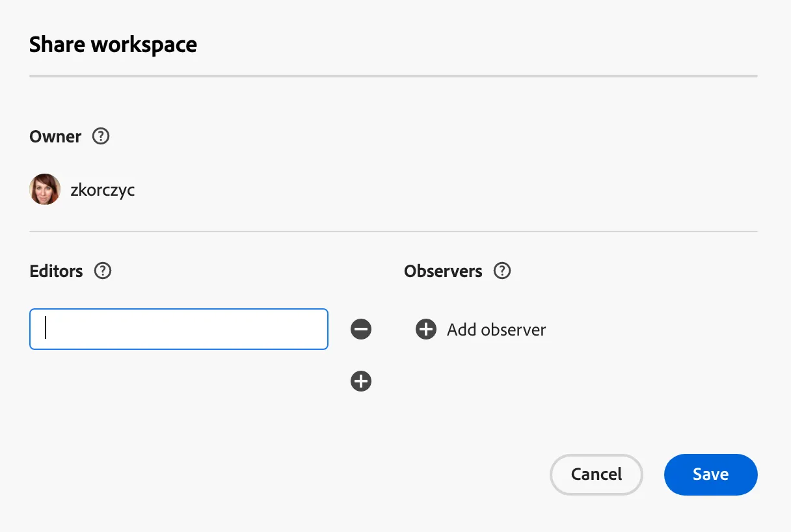Add another editor with the plus icon
Image resolution: width=791 pixels, height=532 pixels.
coord(361,381)
